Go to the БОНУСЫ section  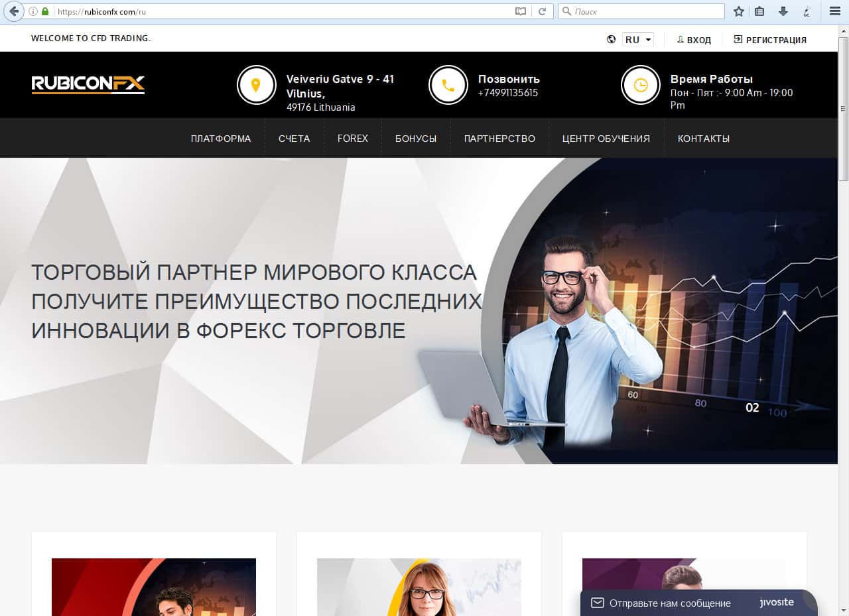click(x=416, y=139)
